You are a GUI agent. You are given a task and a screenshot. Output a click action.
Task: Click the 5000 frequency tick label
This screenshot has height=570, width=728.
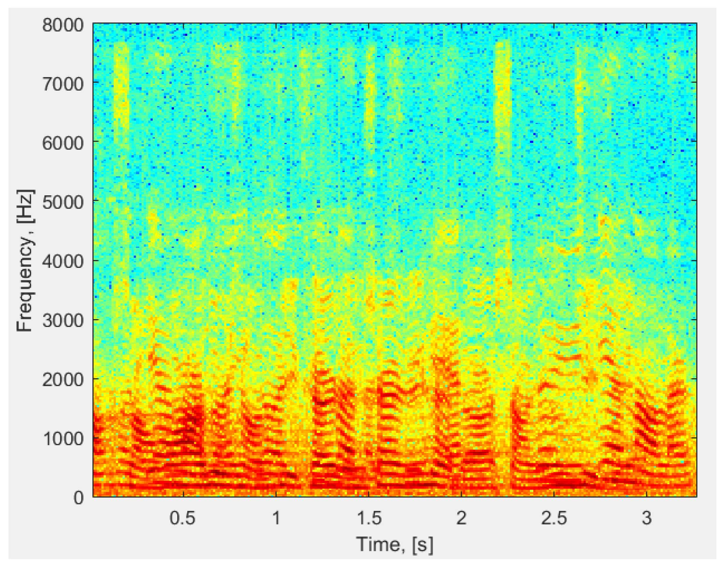click(63, 202)
